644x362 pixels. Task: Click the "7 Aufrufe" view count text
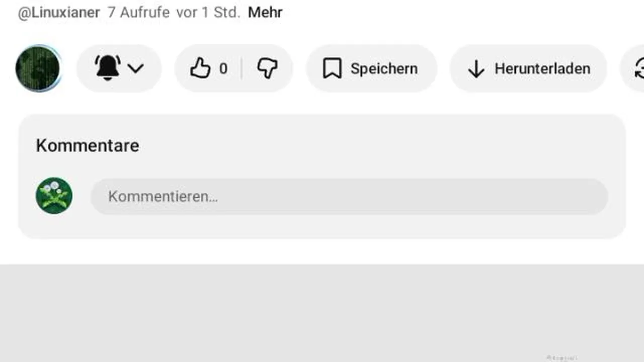[138, 13]
